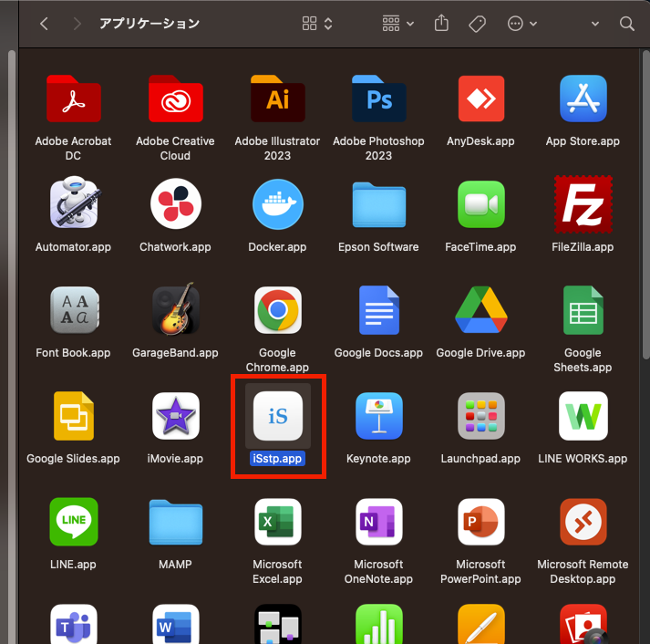Select the iMovie.app star icon
The width and height of the screenshot is (650, 644).
176,416
